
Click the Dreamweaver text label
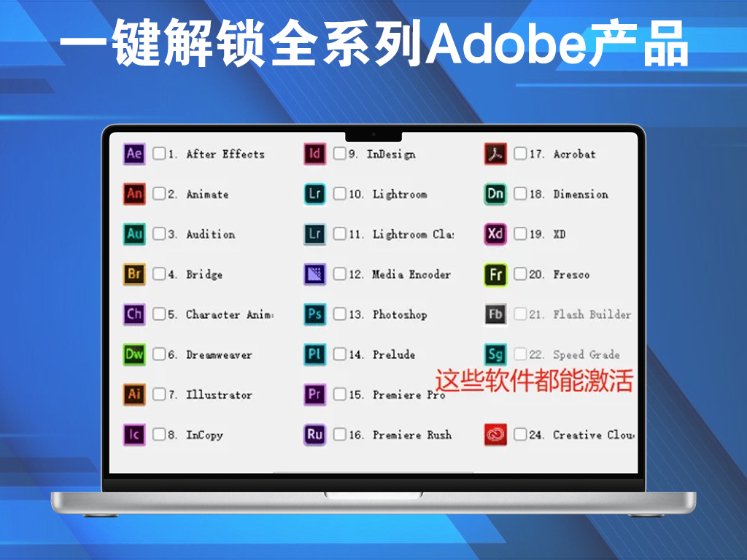219,355
